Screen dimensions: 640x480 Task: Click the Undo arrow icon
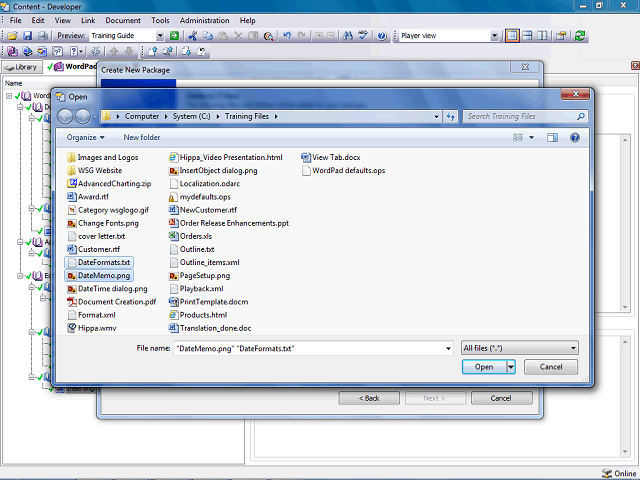(287, 36)
